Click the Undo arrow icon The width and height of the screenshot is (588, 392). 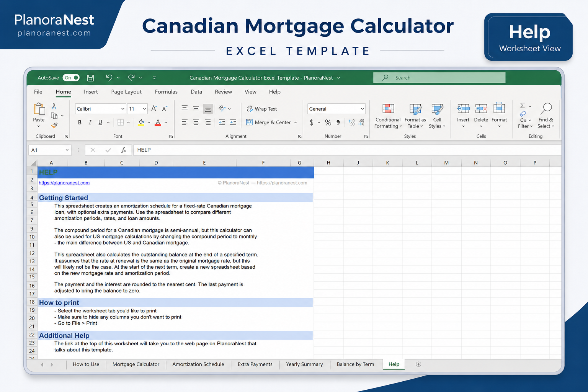(109, 78)
